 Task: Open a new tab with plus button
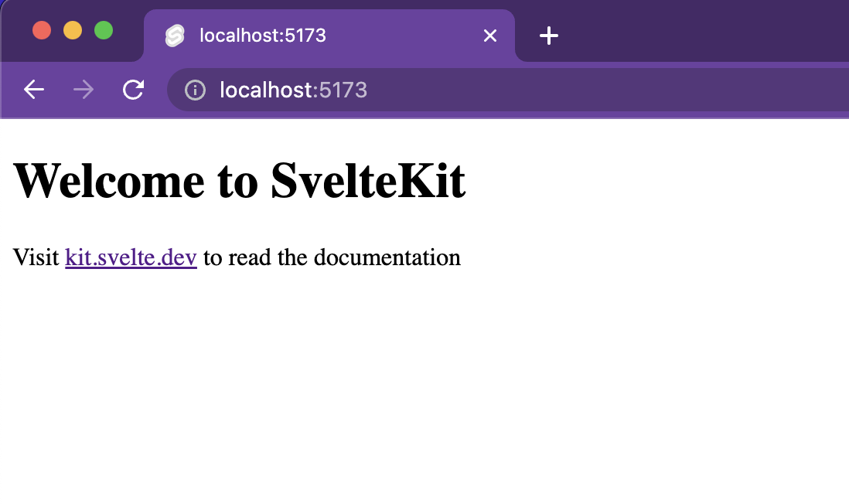coord(548,36)
